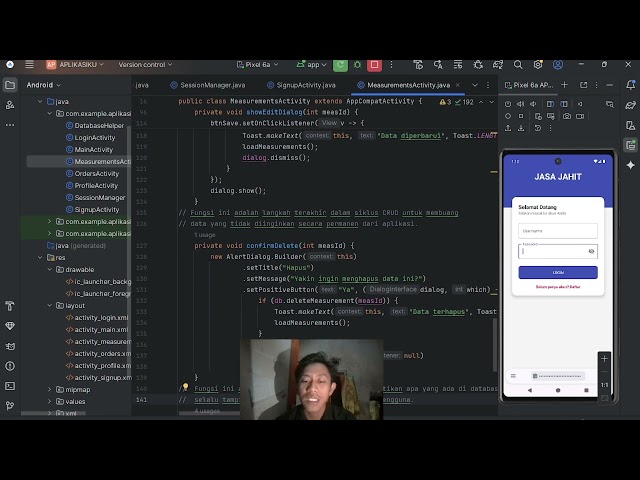
Task: Open the APLIKASIKU project dropdown
Action: [75, 64]
